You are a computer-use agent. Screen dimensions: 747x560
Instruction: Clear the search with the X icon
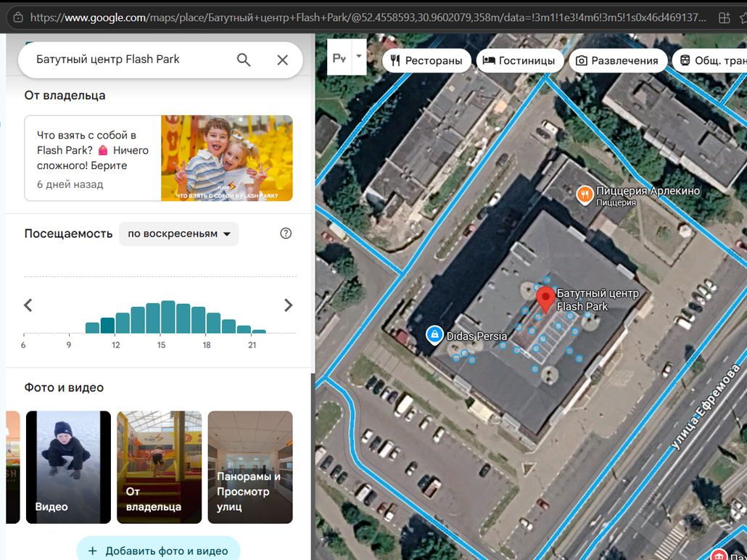(283, 59)
